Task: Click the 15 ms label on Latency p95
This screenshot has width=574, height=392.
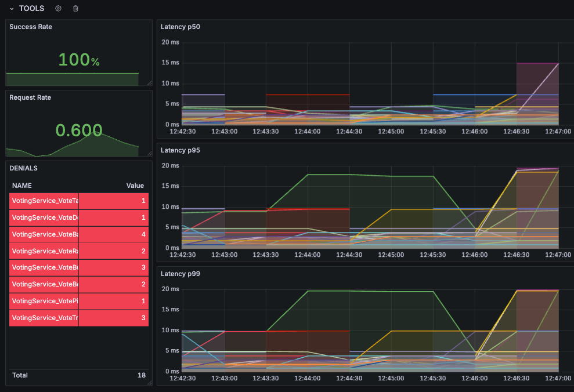Action: click(171, 186)
